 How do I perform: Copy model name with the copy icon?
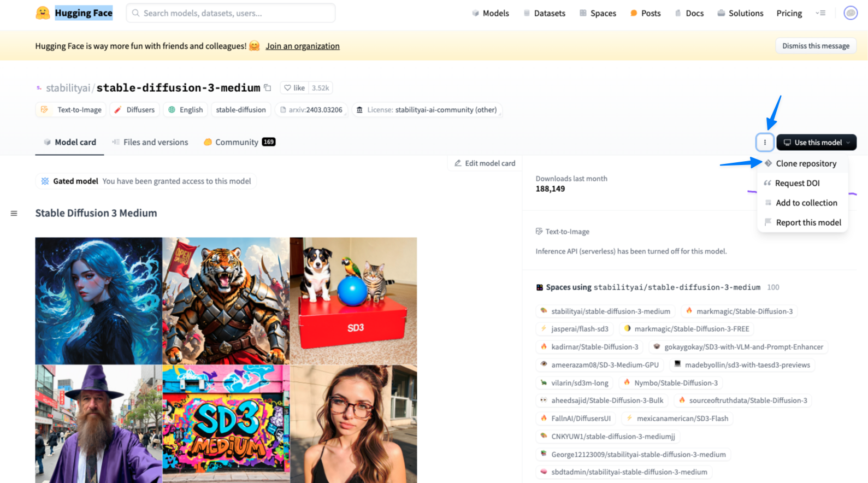coord(268,87)
